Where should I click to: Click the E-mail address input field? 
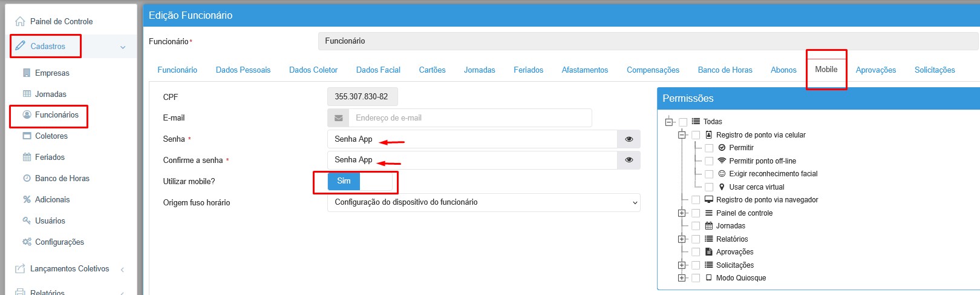point(470,118)
